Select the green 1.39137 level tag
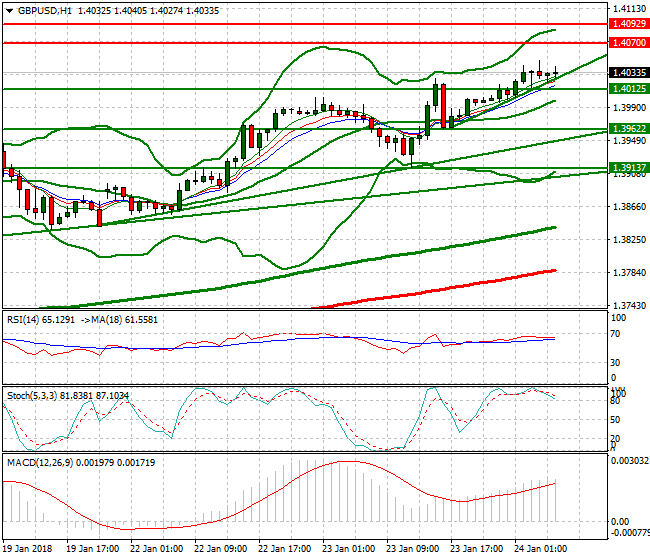The width and height of the screenshot is (650, 560). click(x=629, y=167)
